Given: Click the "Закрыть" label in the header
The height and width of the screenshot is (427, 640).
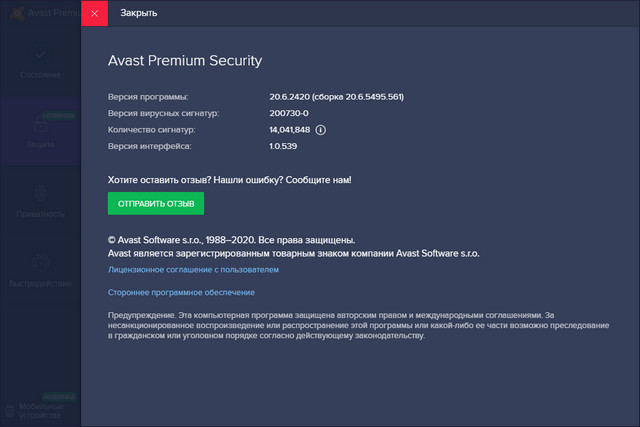Looking at the screenshot, I should click(x=138, y=14).
